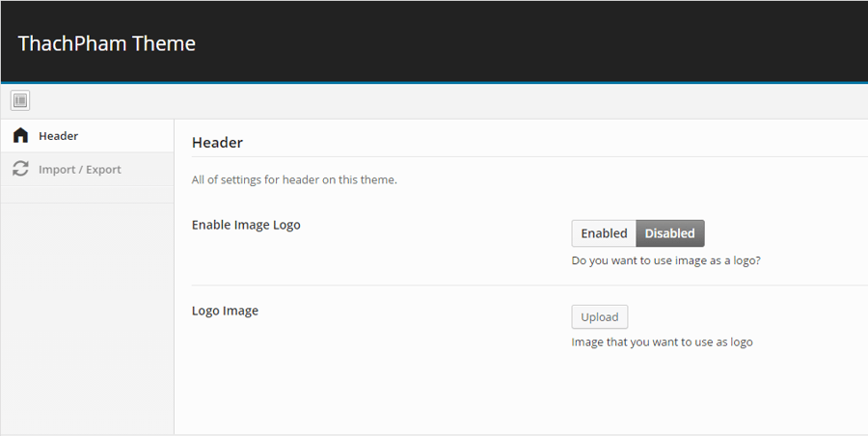
Task: Click 'Do you want to use image' hint
Action: [665, 260]
